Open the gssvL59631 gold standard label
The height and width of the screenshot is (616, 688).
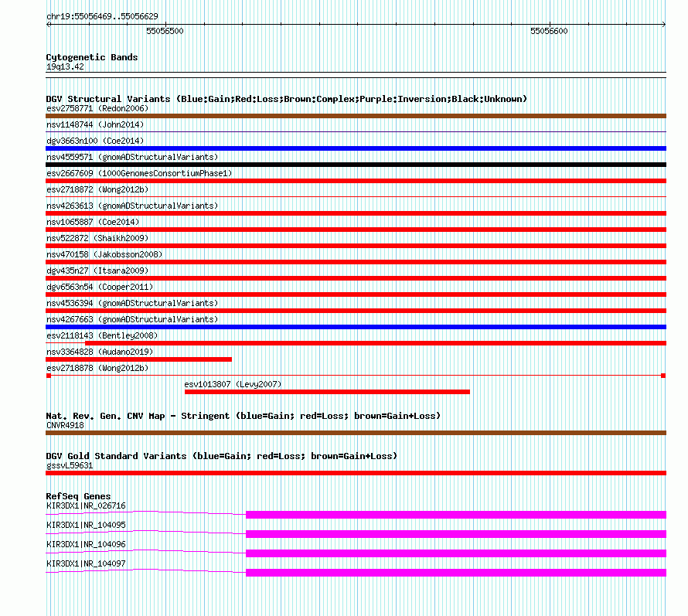[x=70, y=465]
